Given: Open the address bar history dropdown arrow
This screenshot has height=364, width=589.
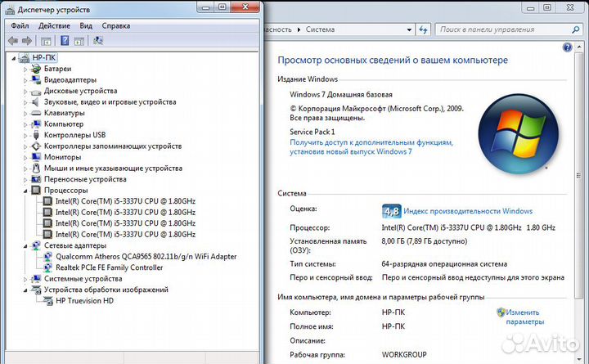Looking at the screenshot, I should click(x=409, y=29).
